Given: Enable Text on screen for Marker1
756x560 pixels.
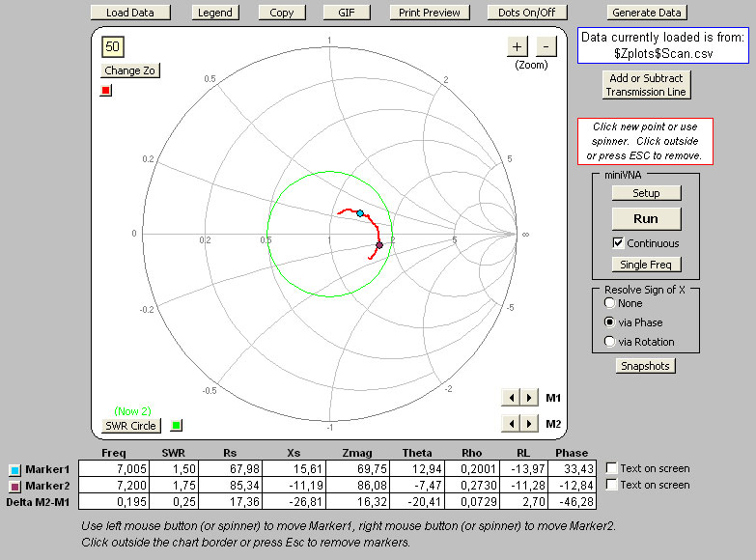Looking at the screenshot, I should [611, 468].
